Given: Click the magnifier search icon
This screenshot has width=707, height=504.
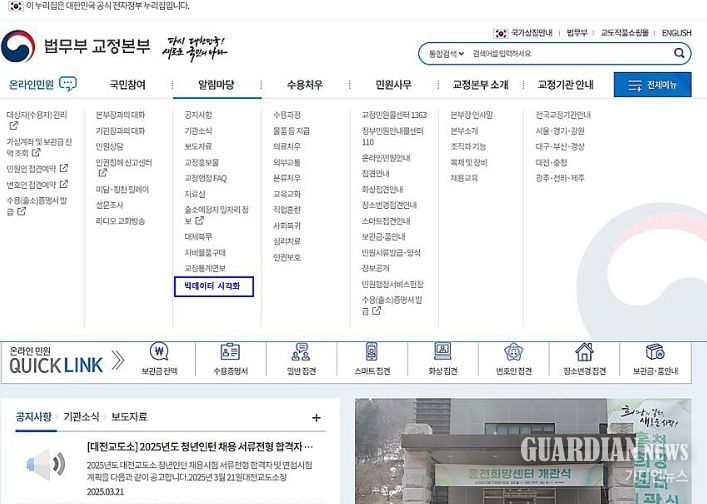Looking at the screenshot, I should coord(679,53).
